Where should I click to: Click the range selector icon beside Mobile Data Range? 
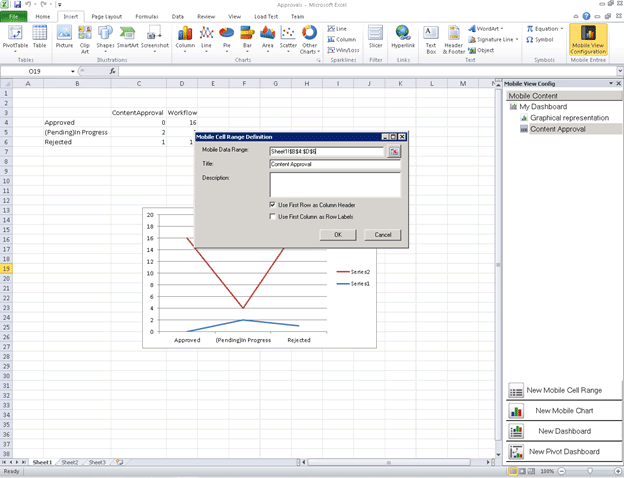pyautogui.click(x=394, y=151)
